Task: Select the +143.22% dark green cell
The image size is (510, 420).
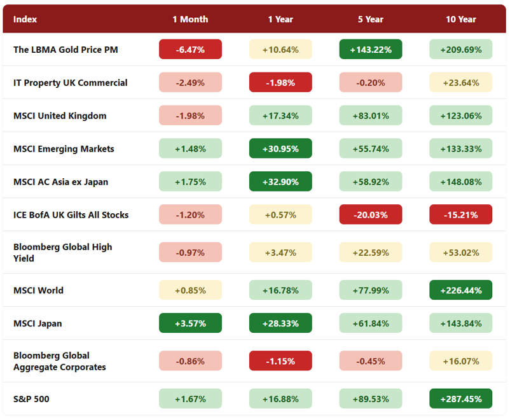Action: pyautogui.click(x=371, y=49)
